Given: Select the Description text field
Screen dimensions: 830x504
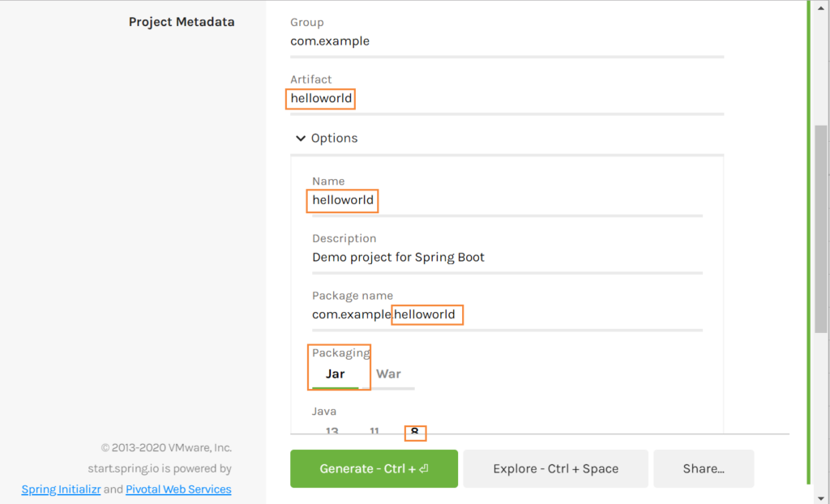Looking at the screenshot, I should (507, 258).
